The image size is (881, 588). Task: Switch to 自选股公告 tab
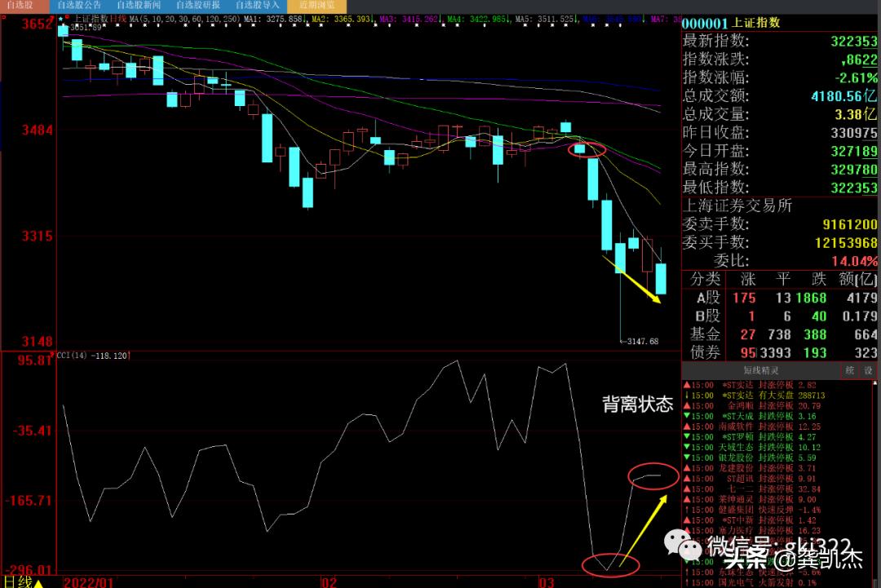(80, 5)
